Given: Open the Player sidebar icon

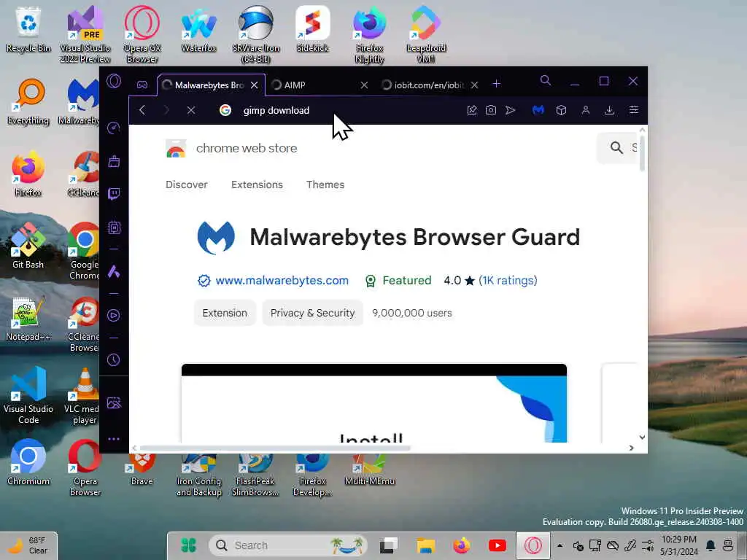Looking at the screenshot, I should click(x=113, y=315).
